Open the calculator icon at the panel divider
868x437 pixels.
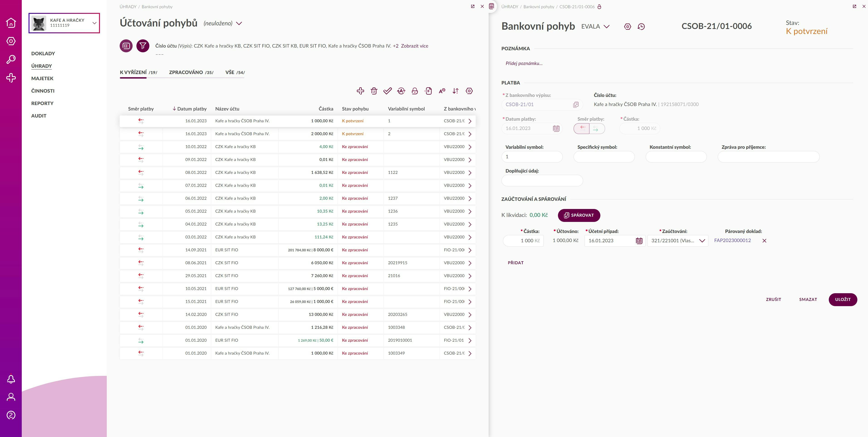(x=492, y=6)
